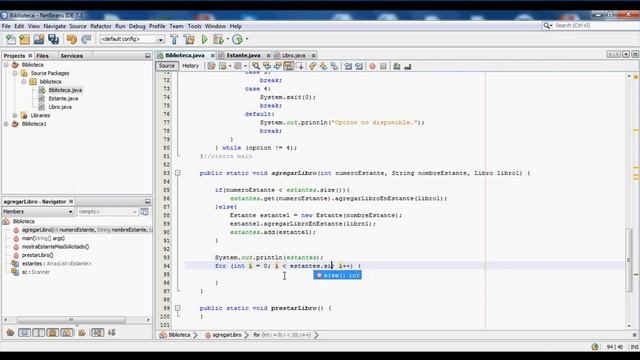This screenshot has height=360, width=640.
Task: Toggle Show Non-Public Members filter in Navigator
Action: coord(53,333)
